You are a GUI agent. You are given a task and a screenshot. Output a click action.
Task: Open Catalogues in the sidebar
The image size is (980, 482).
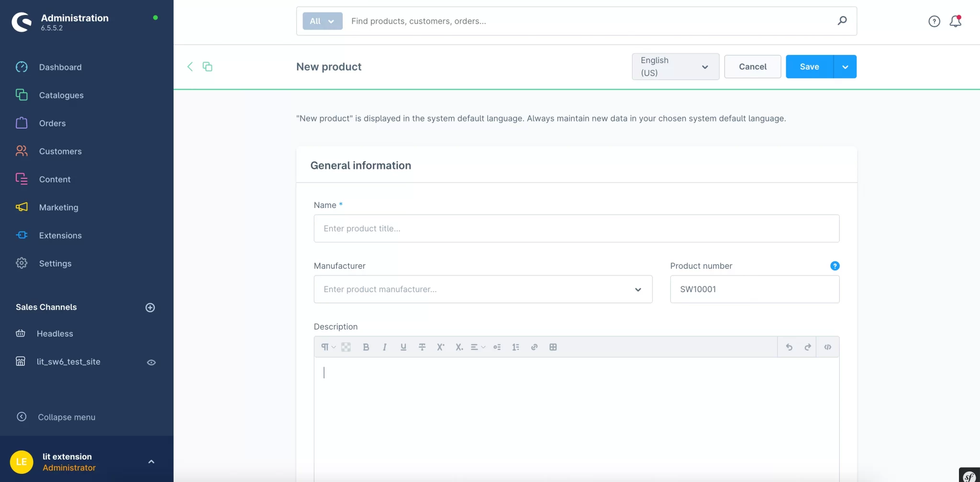[x=61, y=95]
